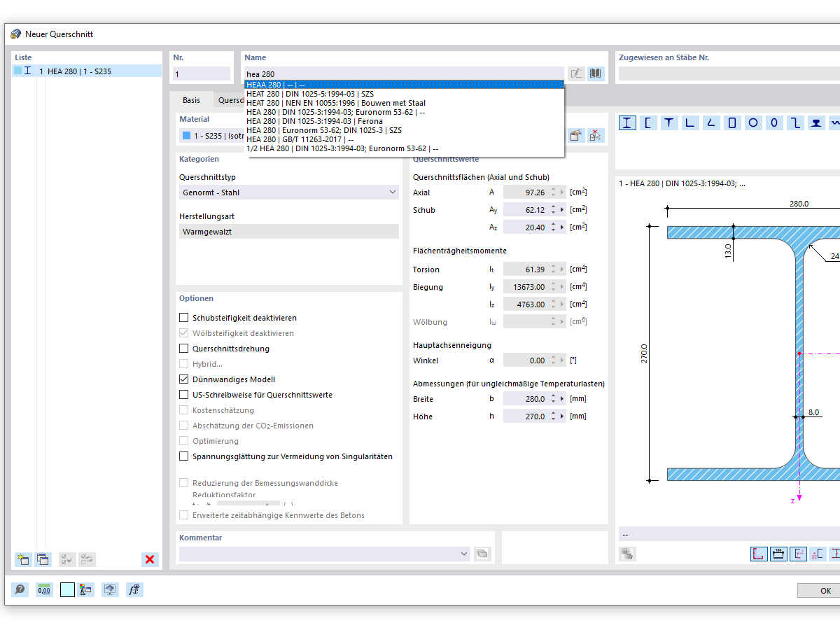
Task: Delete selected cross-section with red X
Action: 150,559
